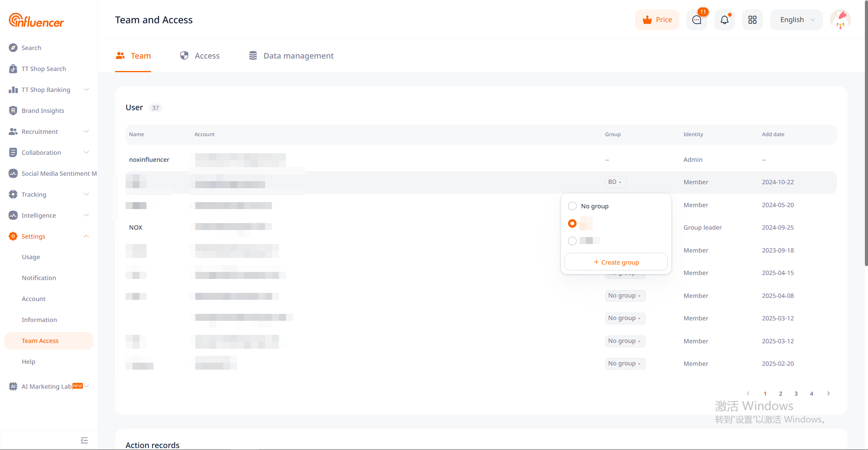Click the notification bell icon
This screenshot has height=450, width=868.
click(724, 20)
